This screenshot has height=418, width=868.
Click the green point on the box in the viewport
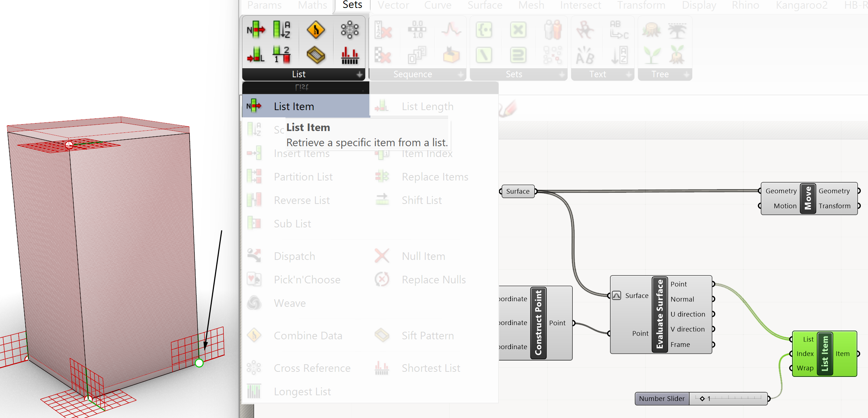coord(199,363)
